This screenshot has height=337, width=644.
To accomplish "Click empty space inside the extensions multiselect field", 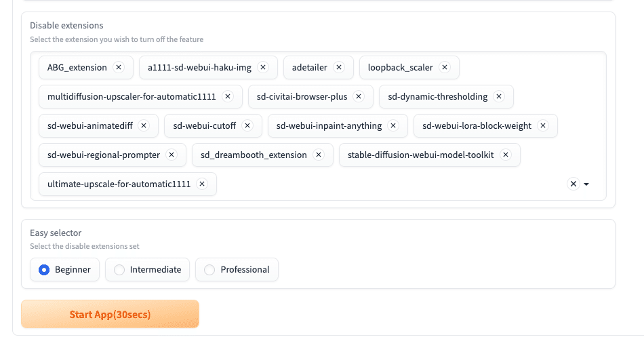I will click(386, 184).
